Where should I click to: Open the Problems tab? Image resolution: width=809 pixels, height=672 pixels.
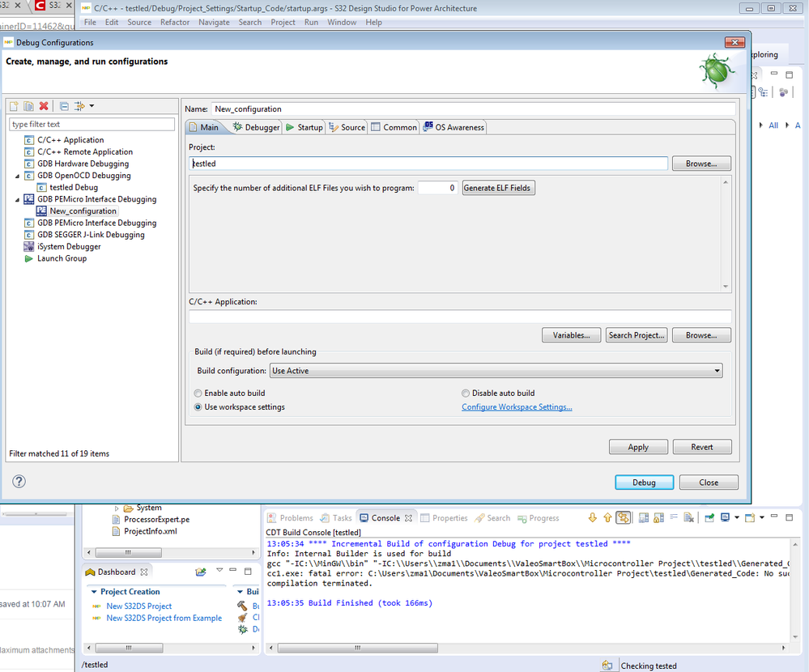290,518
